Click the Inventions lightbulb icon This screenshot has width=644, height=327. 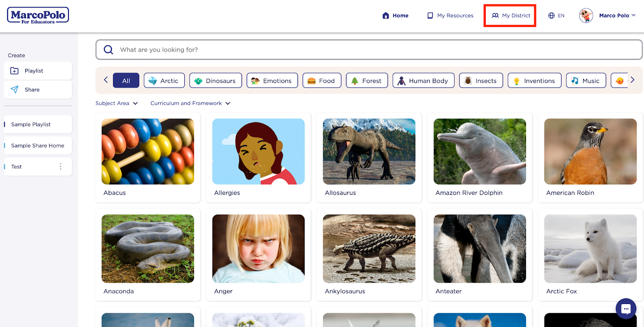pyautogui.click(x=516, y=81)
